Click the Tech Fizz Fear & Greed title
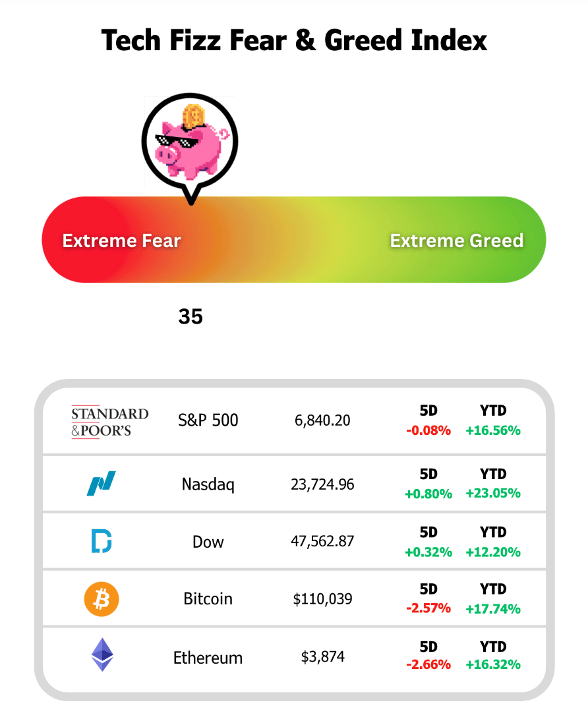Screen dimensions: 588x721 pos(294,41)
